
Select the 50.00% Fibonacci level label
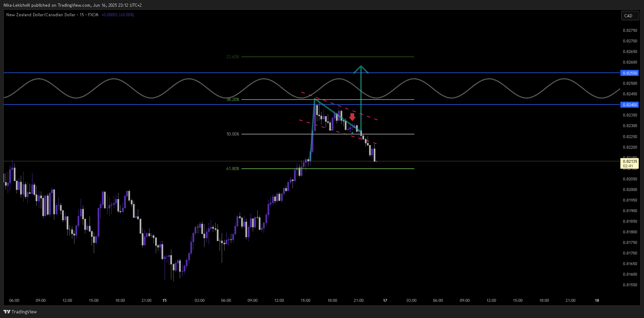[x=233, y=134]
